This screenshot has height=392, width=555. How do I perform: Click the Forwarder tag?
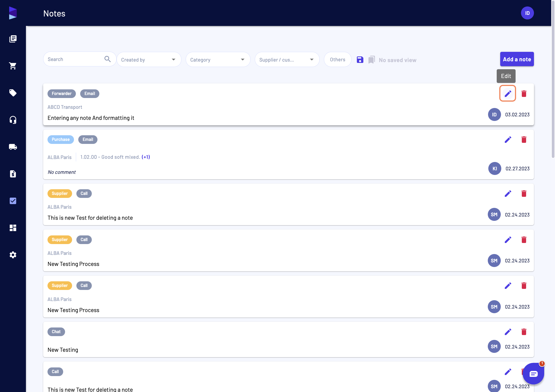click(62, 93)
